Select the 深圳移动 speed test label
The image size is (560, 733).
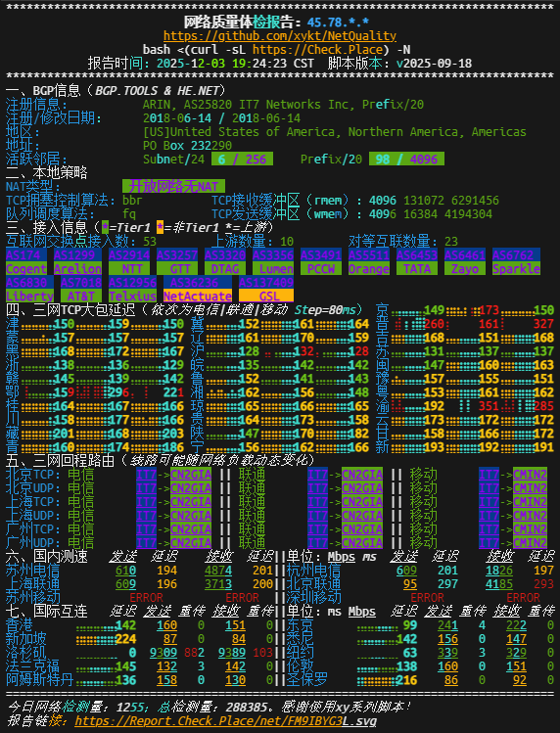point(314,598)
